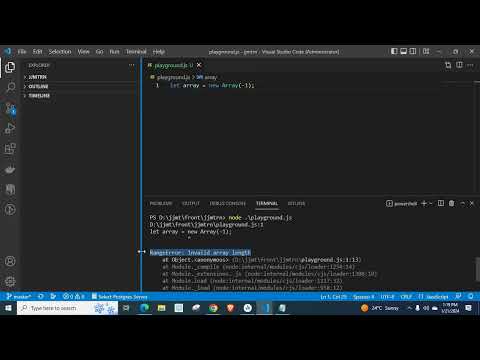Open the launch profile dropdown beside the plus
Image resolution: width=480 pixels, height=360 pixels.
pyautogui.click(x=431, y=203)
